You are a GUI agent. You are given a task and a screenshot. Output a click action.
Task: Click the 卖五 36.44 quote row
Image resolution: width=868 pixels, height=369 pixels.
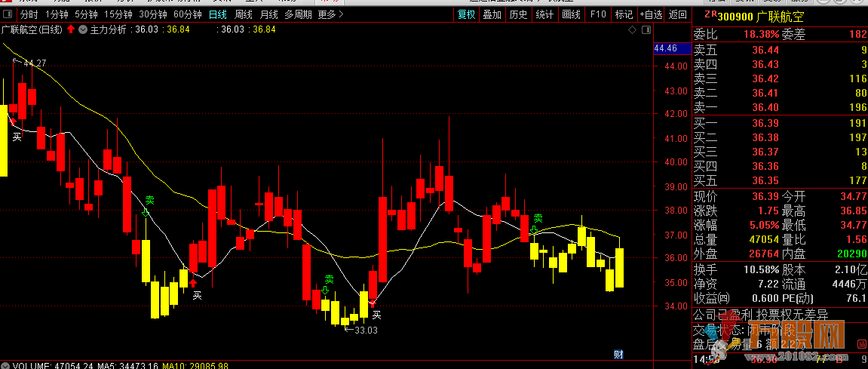tap(780, 50)
